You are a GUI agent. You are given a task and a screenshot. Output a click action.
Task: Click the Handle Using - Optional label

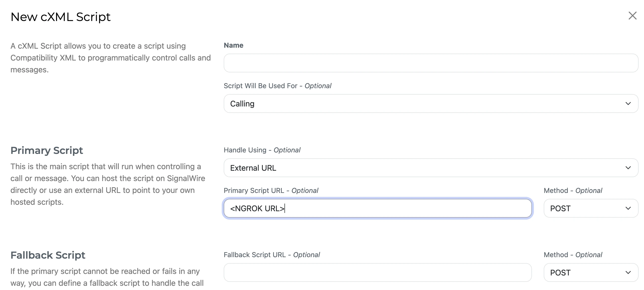[x=262, y=150]
